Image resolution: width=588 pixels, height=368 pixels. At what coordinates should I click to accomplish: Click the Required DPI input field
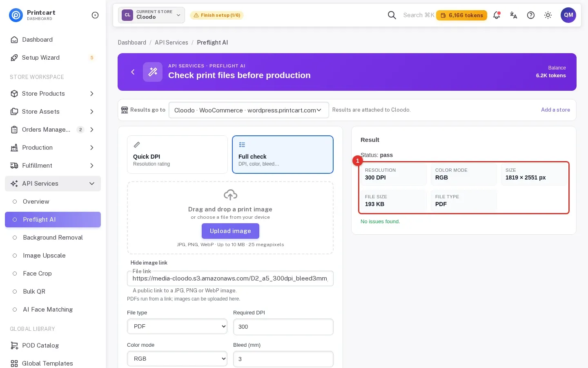[283, 327]
